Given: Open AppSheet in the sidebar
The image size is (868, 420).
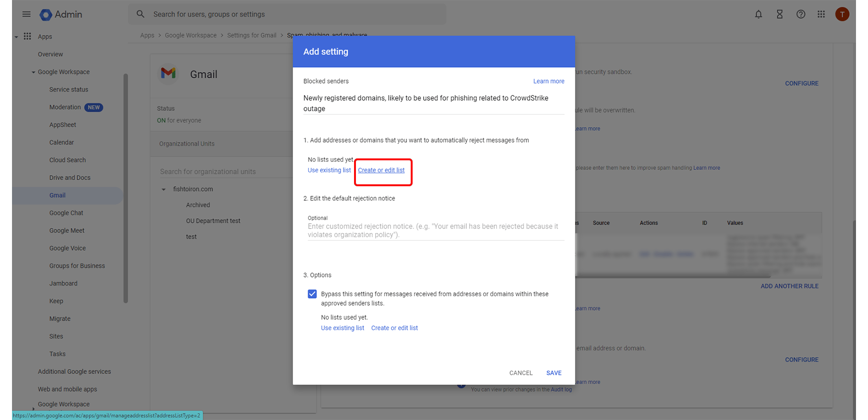Looking at the screenshot, I should tap(62, 125).
